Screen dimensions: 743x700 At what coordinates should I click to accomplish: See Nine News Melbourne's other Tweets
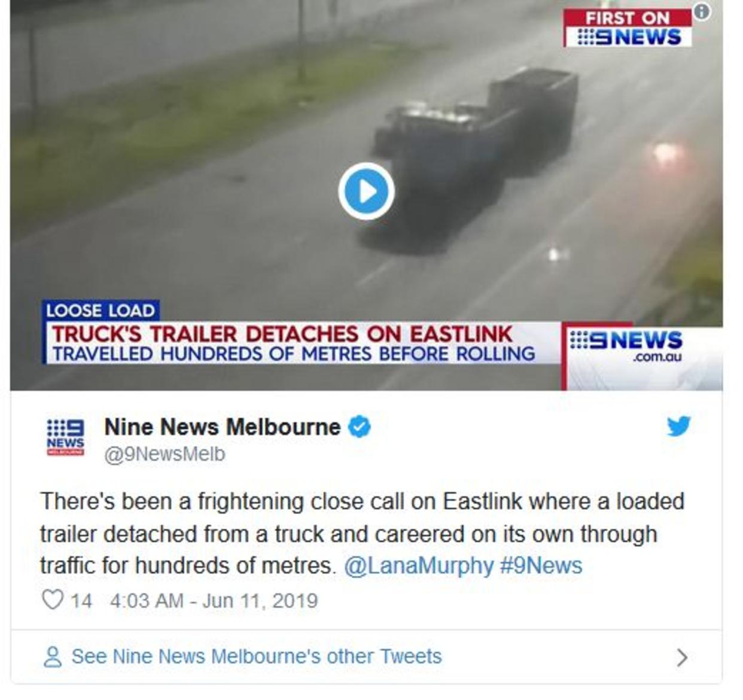[x=257, y=656]
